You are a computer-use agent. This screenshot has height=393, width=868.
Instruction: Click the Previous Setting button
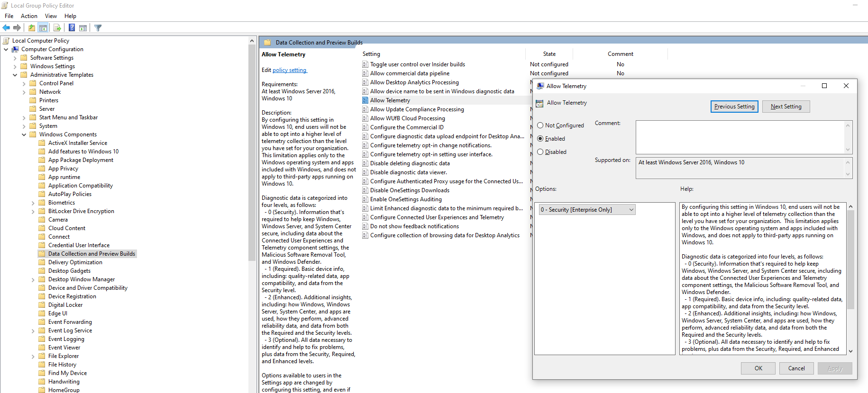(x=734, y=107)
